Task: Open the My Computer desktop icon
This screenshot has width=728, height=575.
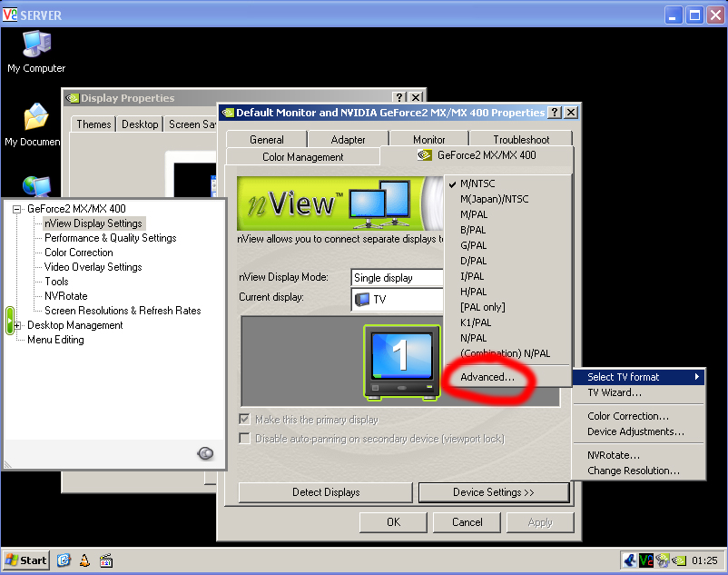Action: point(36,51)
